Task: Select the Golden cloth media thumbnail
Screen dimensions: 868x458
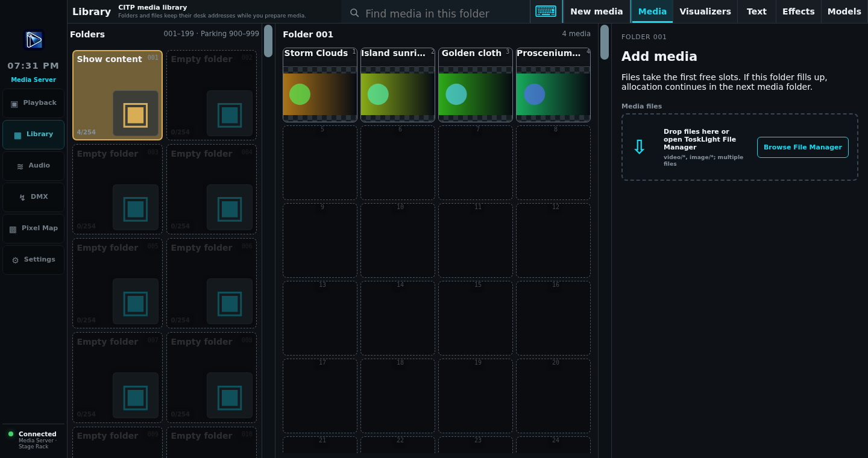Action: pyautogui.click(x=476, y=85)
